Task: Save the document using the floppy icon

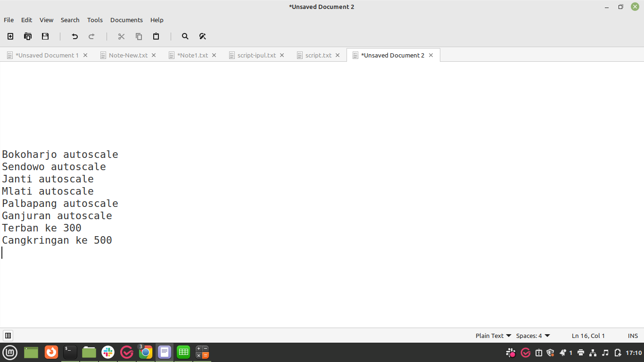Action: point(45,36)
